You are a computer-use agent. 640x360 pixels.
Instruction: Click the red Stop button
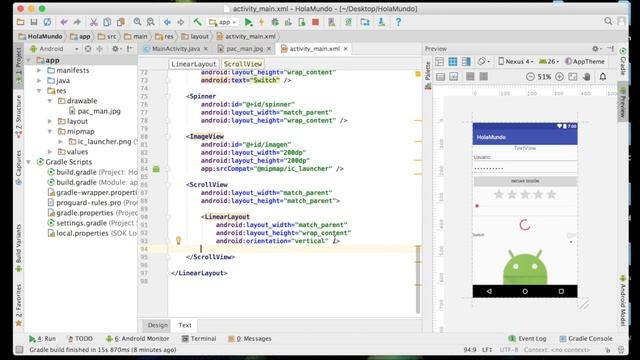click(315, 22)
